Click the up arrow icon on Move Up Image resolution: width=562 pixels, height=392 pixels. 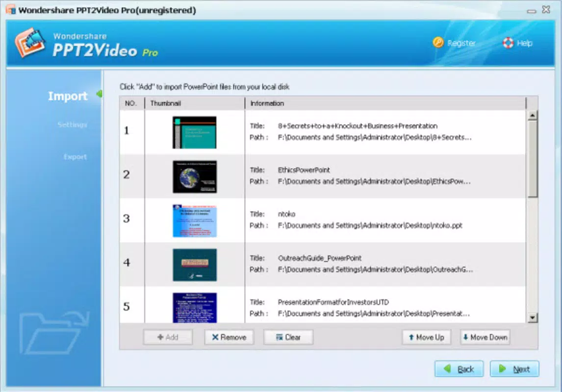[411, 337]
